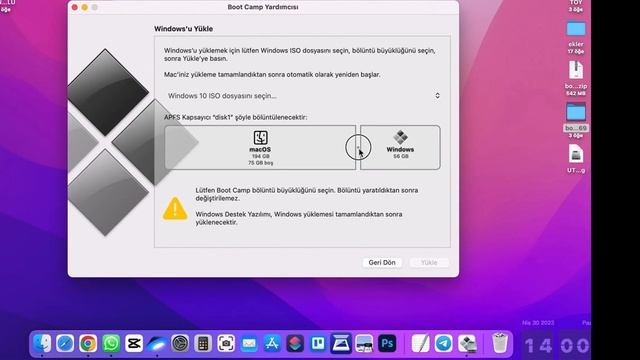This screenshot has width=640, height=360.
Task: Open System Preferences gear icon in Dock
Action: click(x=180, y=343)
